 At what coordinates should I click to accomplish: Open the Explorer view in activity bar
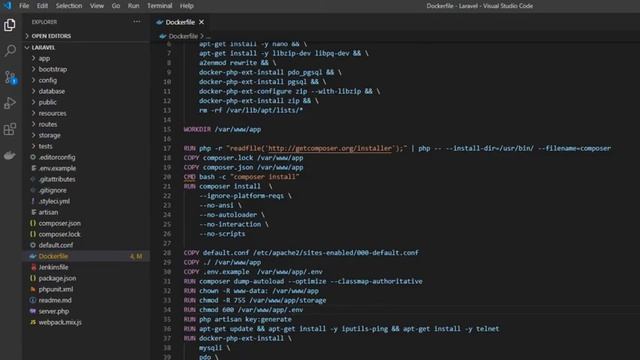tap(10, 25)
